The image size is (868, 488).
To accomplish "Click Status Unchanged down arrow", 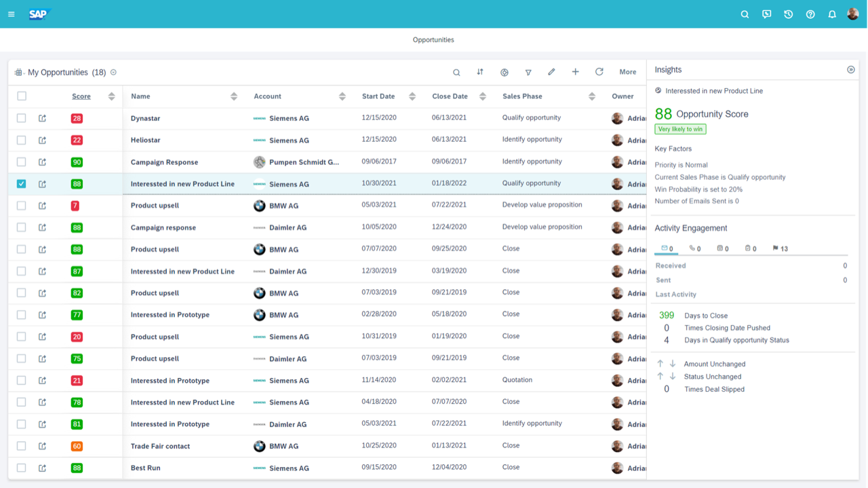I will click(673, 376).
